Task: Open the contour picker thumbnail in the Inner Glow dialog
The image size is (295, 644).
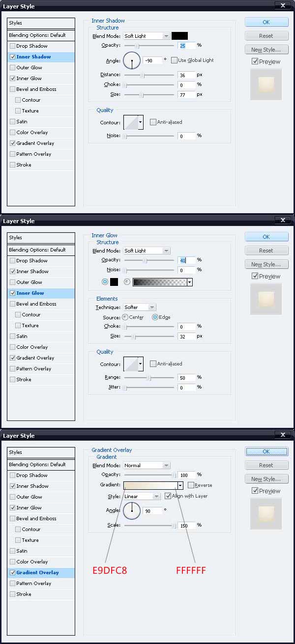Action: coord(131,364)
